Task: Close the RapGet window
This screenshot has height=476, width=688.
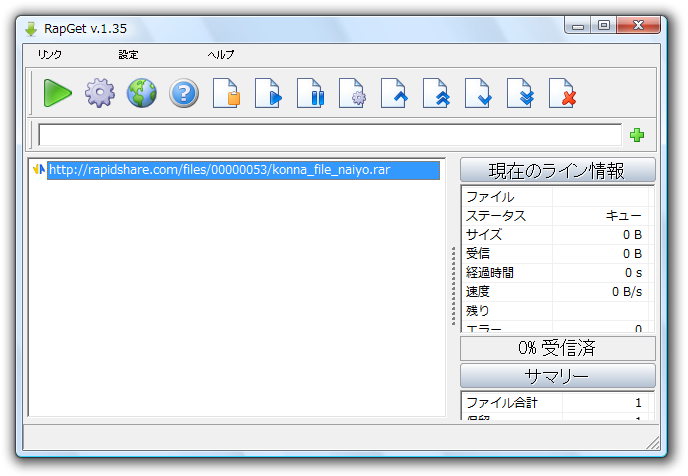Action: [x=638, y=25]
